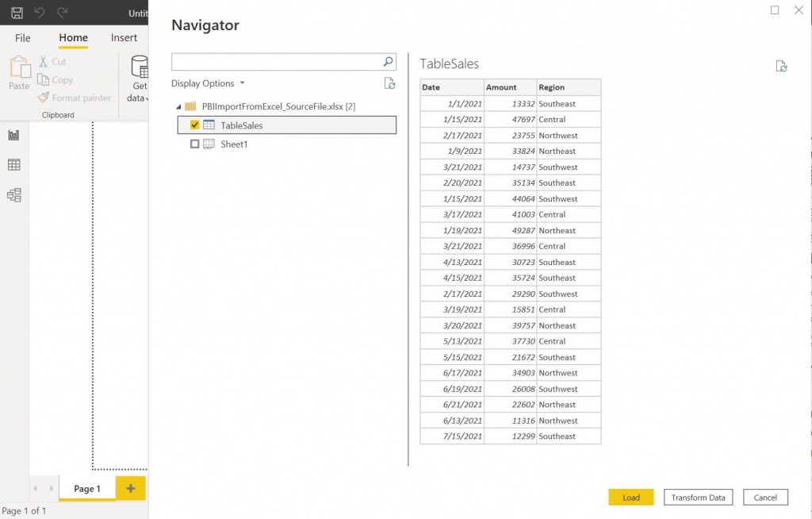Switch to the Insert tab
Viewport: 812px width, 519px height.
[x=124, y=37]
